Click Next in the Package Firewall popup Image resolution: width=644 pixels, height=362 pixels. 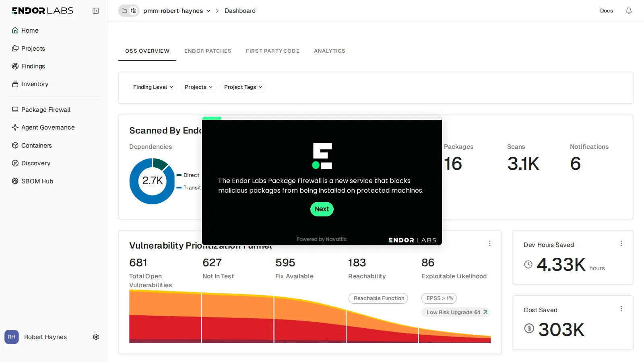click(322, 209)
